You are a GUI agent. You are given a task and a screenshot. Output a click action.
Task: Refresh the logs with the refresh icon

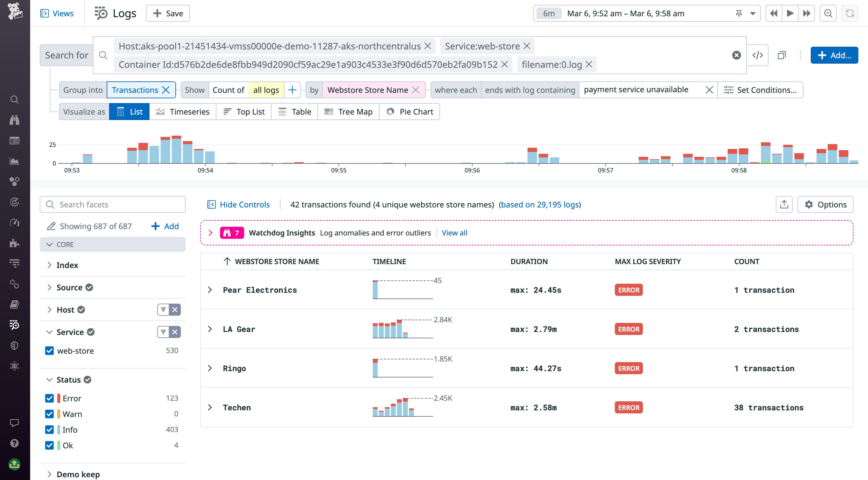tap(850, 14)
